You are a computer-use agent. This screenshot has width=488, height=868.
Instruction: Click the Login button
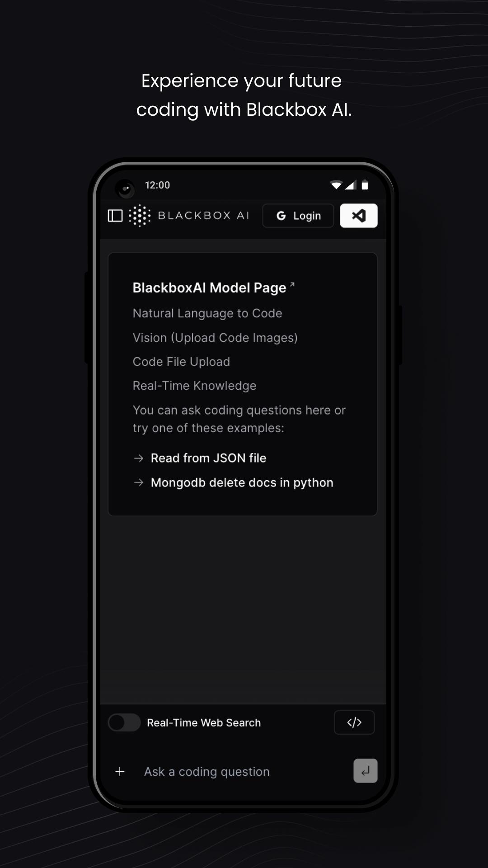pyautogui.click(x=297, y=216)
